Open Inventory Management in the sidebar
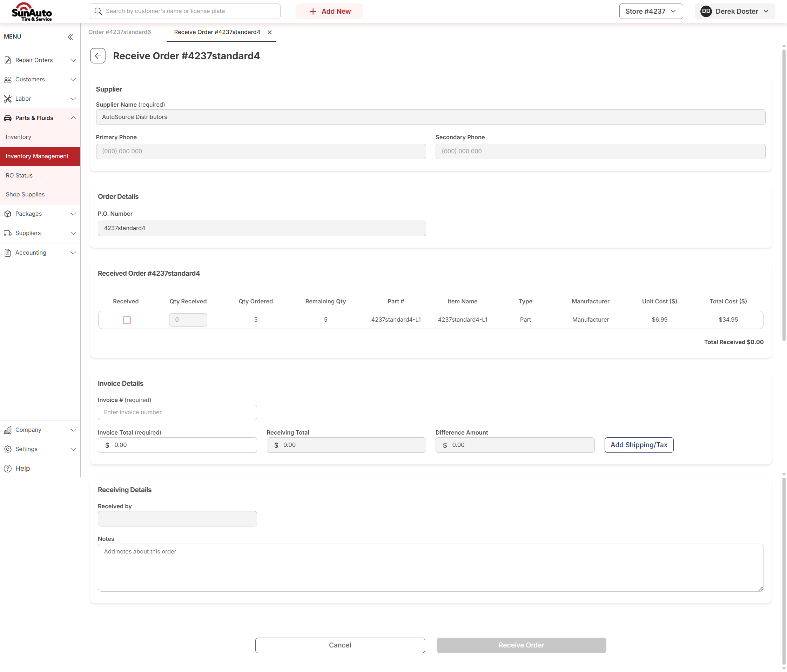This screenshot has width=787, height=672. [40, 156]
